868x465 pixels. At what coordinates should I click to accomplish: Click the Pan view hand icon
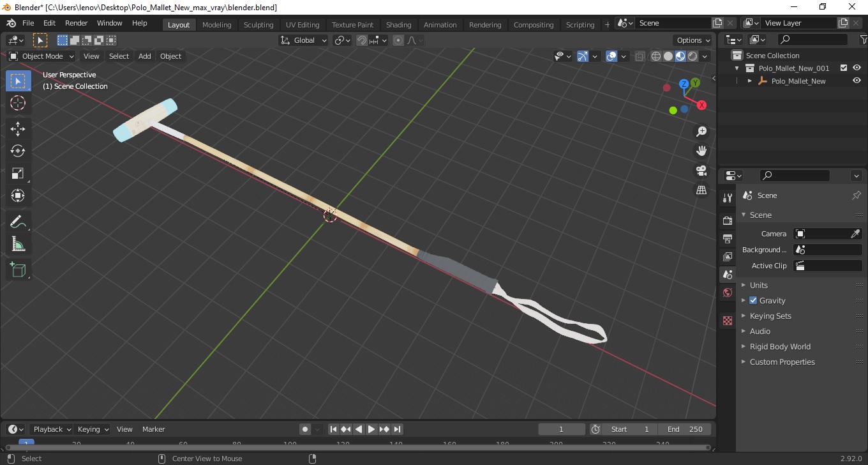coord(701,151)
